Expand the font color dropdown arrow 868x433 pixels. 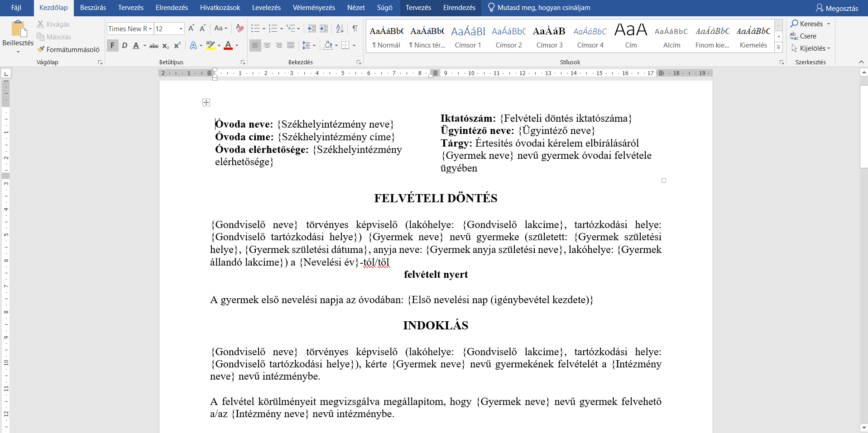tap(237, 46)
